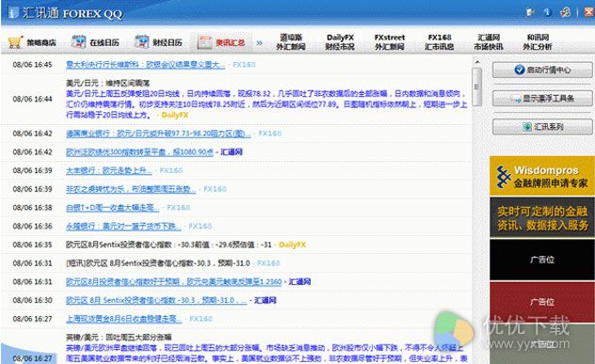Open the 16:45 news headline link
Image resolution: width=595 pixels, height=364 pixels.
tap(145, 65)
